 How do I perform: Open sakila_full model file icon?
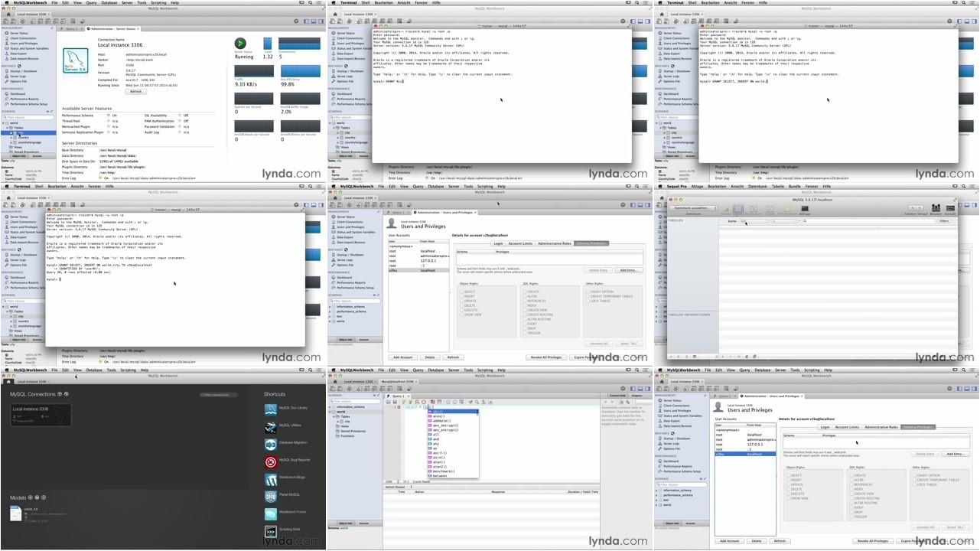point(15,514)
